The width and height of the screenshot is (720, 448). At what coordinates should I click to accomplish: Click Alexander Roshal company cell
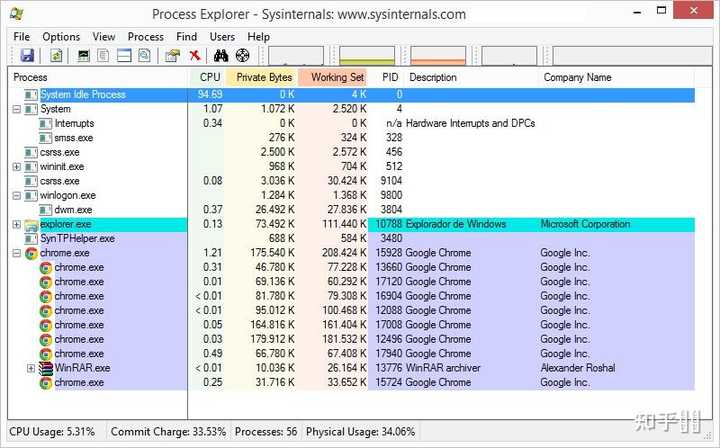coord(578,368)
